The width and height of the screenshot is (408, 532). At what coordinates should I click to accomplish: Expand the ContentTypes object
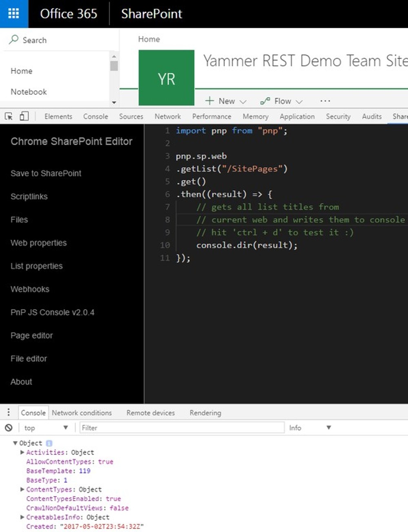22,490
